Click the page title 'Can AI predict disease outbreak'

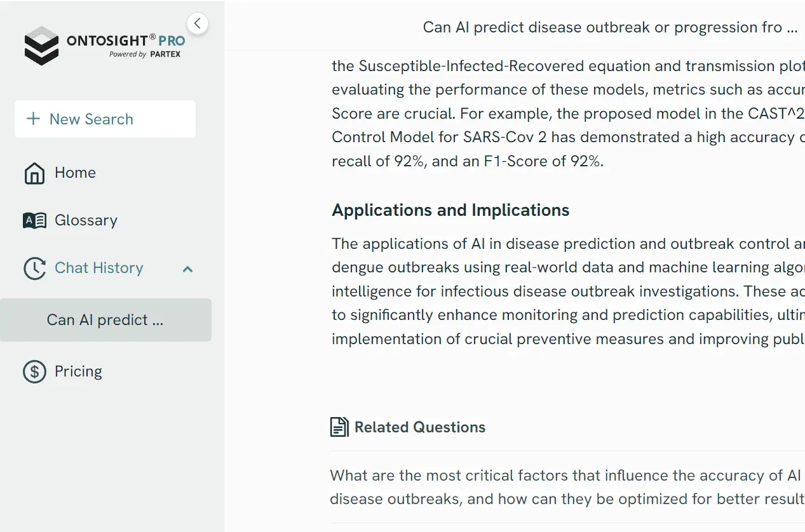pyautogui.click(x=610, y=27)
